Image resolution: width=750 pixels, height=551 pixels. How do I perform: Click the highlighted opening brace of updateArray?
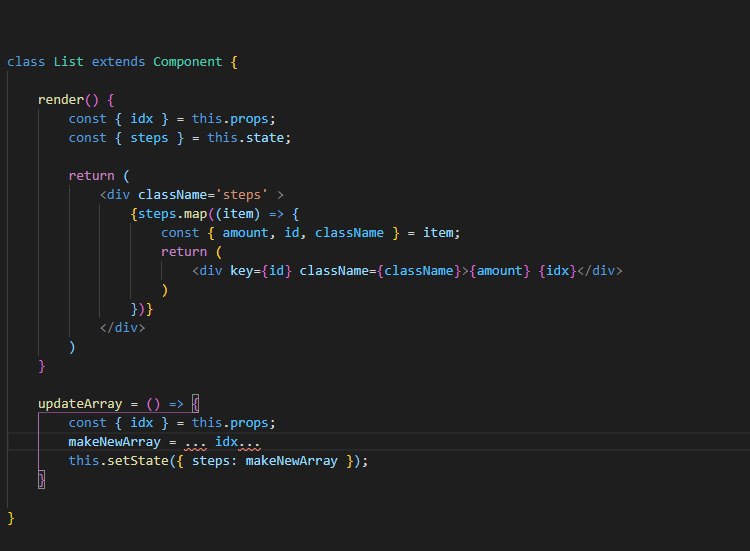195,404
